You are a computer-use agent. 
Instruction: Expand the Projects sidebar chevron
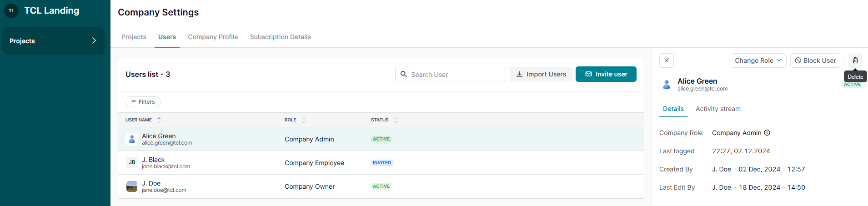94,40
